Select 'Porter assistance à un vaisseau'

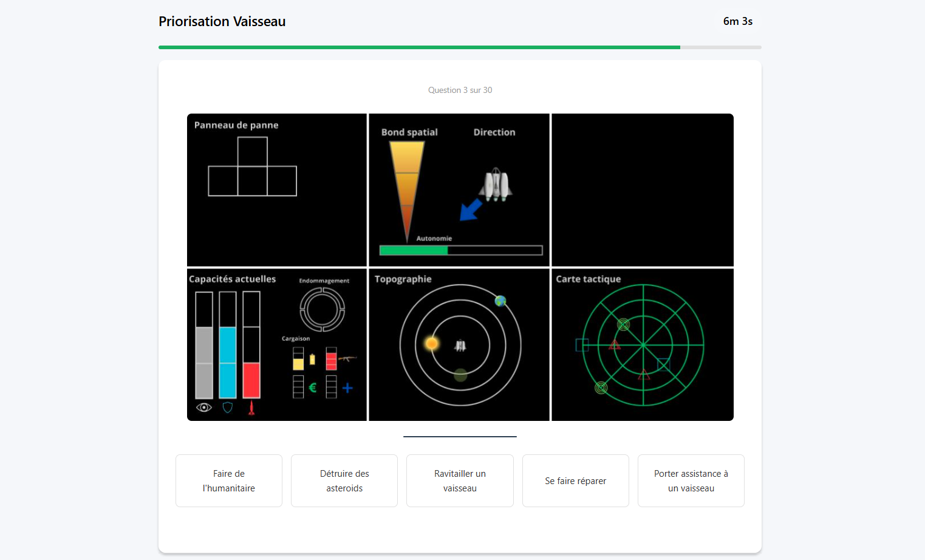point(691,480)
